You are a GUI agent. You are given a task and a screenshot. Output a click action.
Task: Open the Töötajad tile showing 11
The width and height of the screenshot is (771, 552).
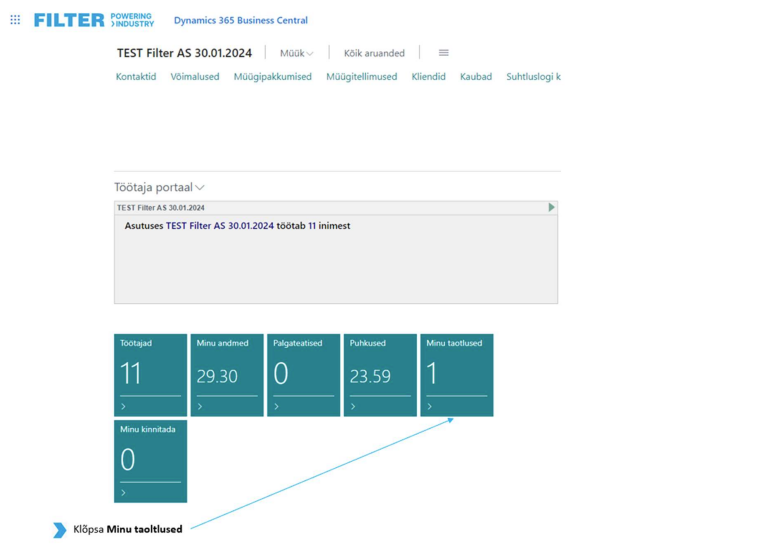150,375
